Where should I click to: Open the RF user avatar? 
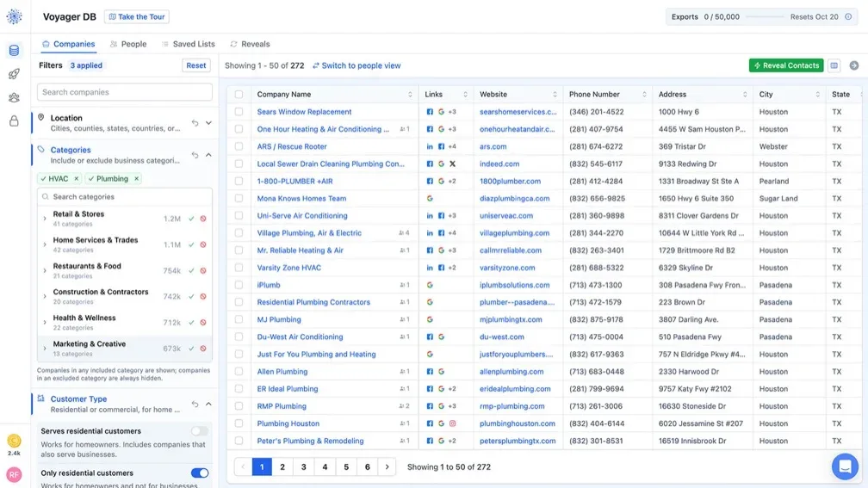[14, 475]
